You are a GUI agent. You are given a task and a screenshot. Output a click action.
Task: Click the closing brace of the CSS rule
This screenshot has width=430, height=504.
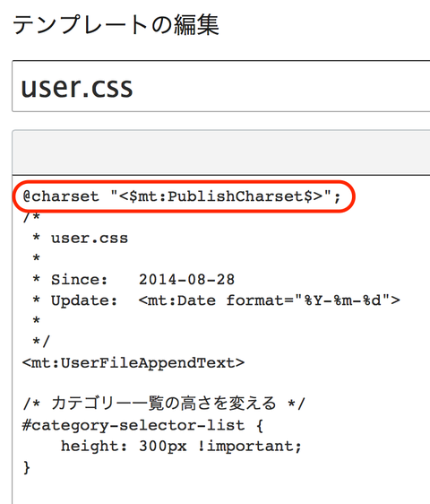[27, 466]
